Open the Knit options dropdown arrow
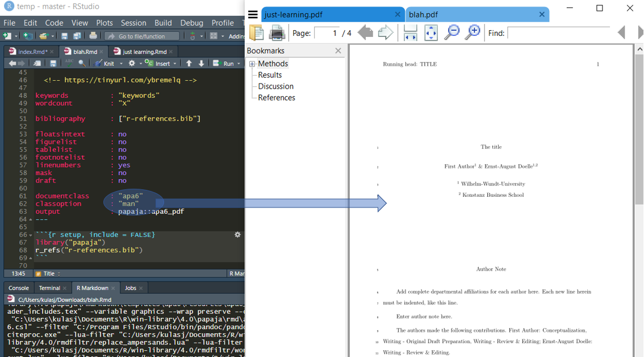This screenshot has height=357, width=644. click(121, 64)
